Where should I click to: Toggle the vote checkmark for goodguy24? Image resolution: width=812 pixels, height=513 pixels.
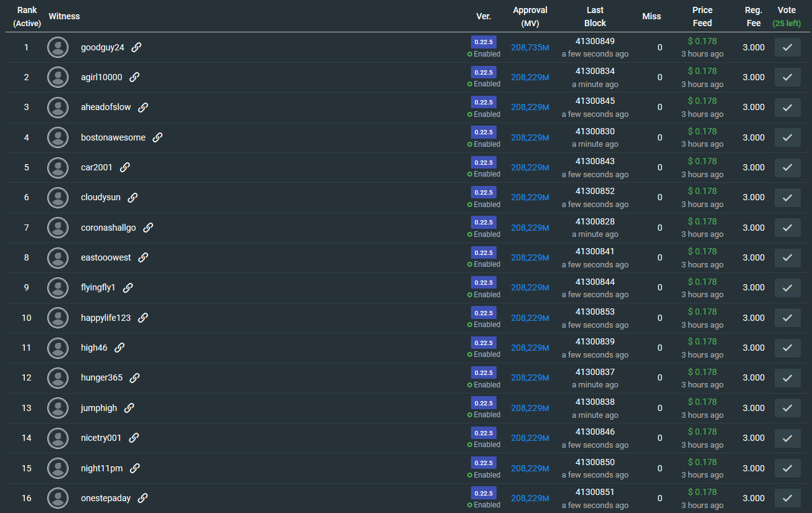point(787,47)
